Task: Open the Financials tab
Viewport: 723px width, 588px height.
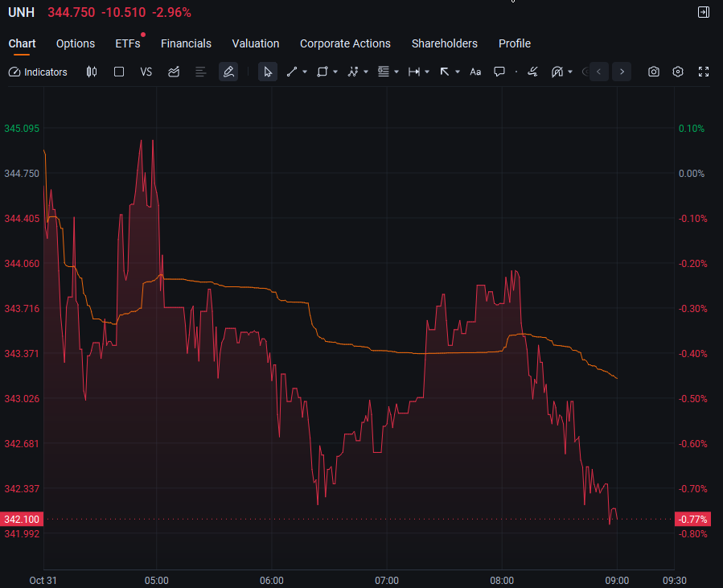Action: click(x=187, y=43)
